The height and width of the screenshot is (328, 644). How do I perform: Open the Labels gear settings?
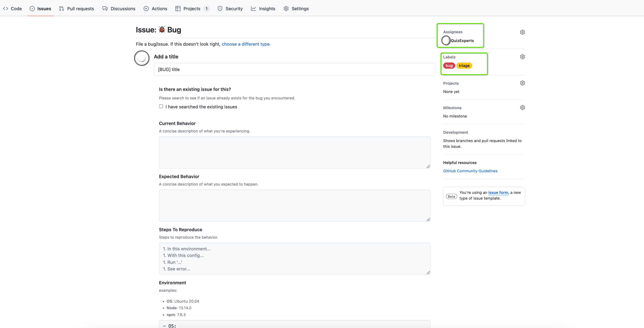(x=522, y=57)
